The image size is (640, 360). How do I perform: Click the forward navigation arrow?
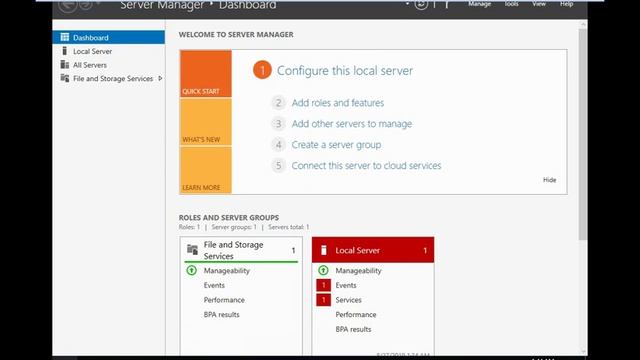(x=86, y=4)
